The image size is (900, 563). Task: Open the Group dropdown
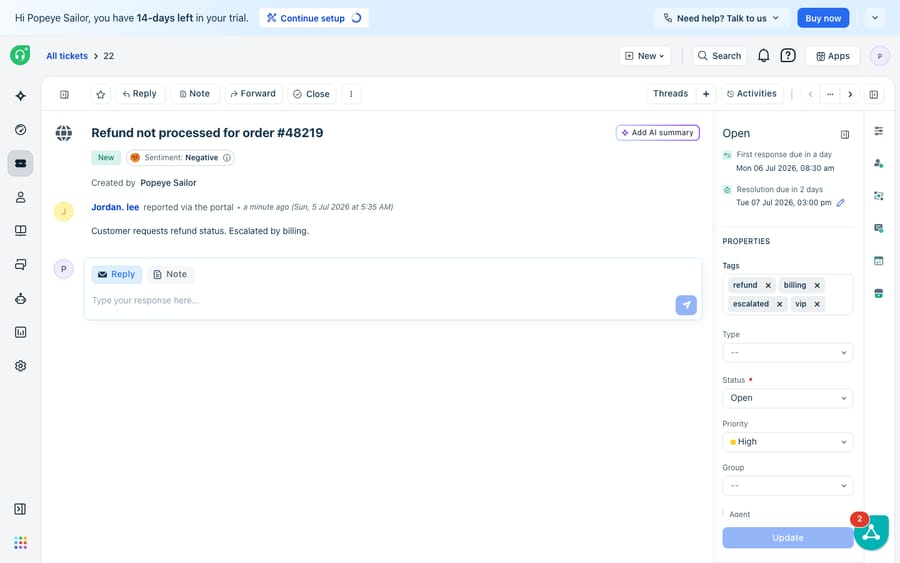click(x=788, y=486)
